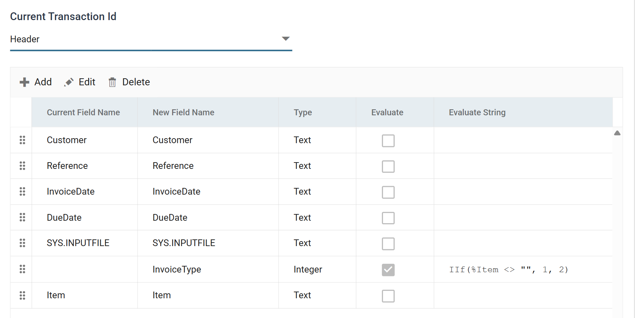Viewport: 644px width, 318px height.
Task: Click the Delete button label
Action: (136, 82)
